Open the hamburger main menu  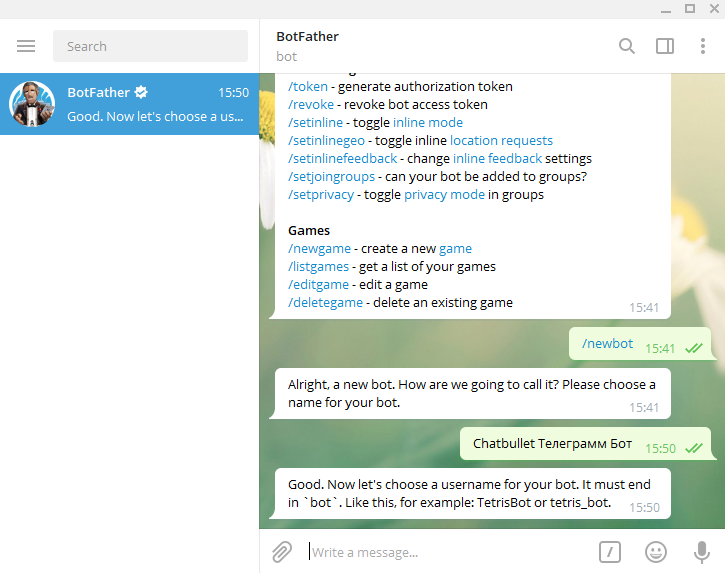point(26,46)
